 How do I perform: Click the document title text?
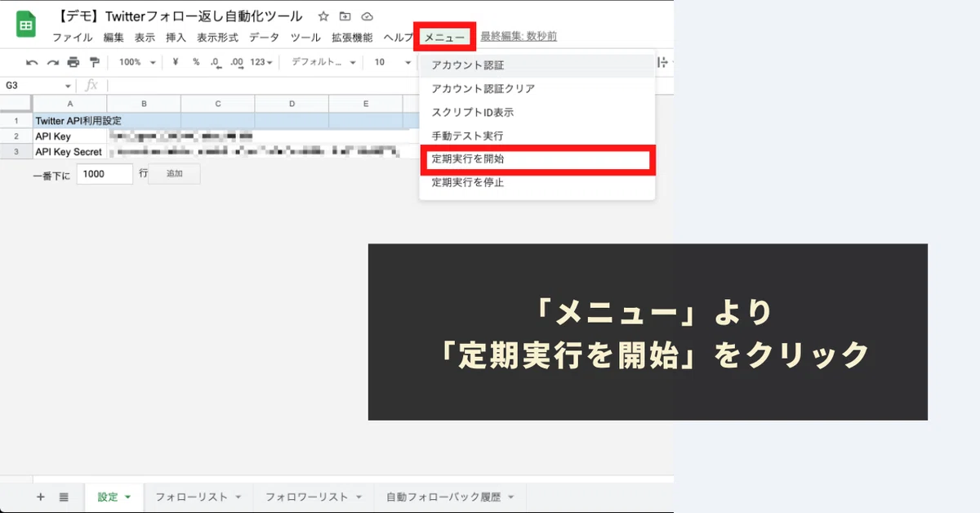tap(180, 16)
